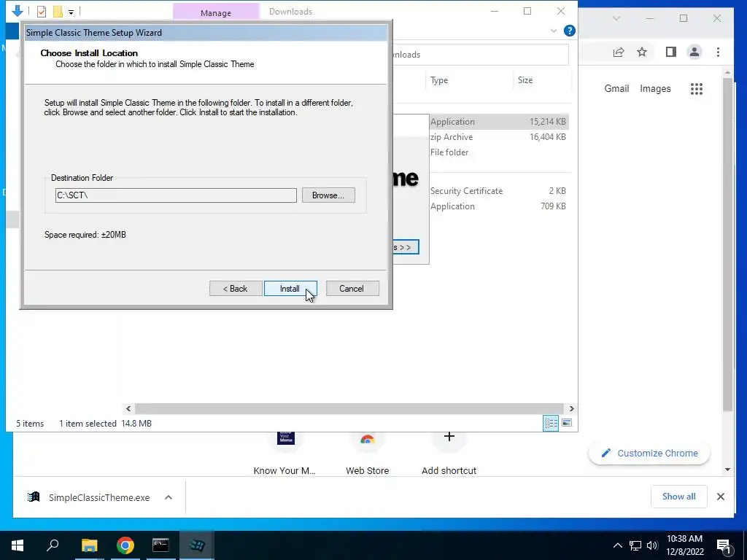
Task: Select the 709 KB Application row
Action: (499, 206)
